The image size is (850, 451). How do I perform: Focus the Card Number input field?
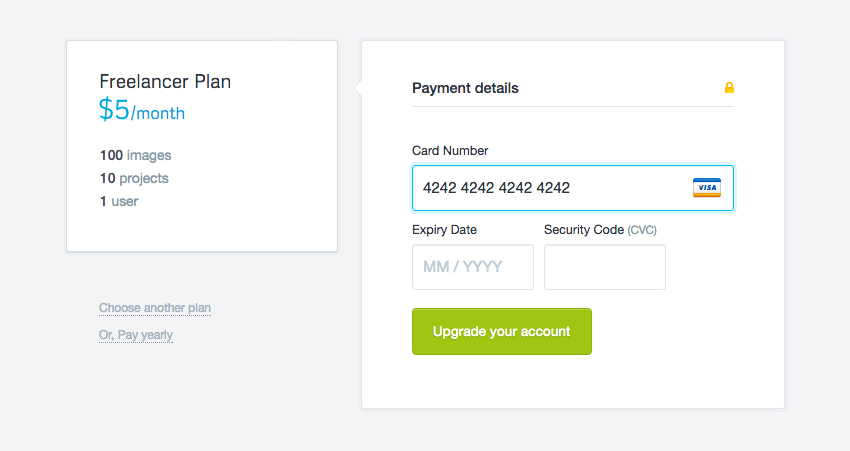[550, 188]
